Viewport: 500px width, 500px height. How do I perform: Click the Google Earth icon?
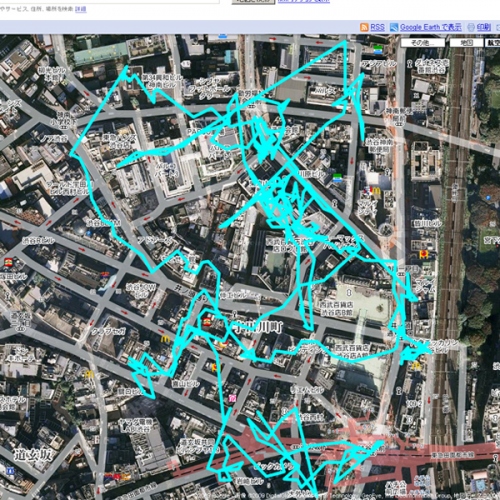(394, 27)
